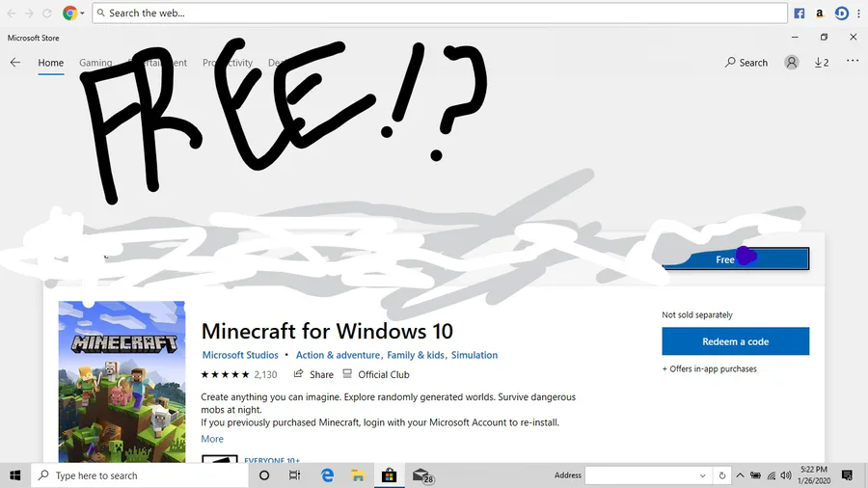The image size is (868, 488).
Task: Click the star rating 2,130
Action: click(x=238, y=374)
